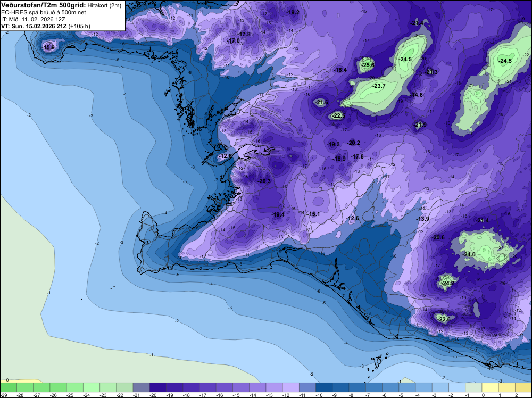
Task: Click the yellow 2 legend swatch
Action: point(523,387)
